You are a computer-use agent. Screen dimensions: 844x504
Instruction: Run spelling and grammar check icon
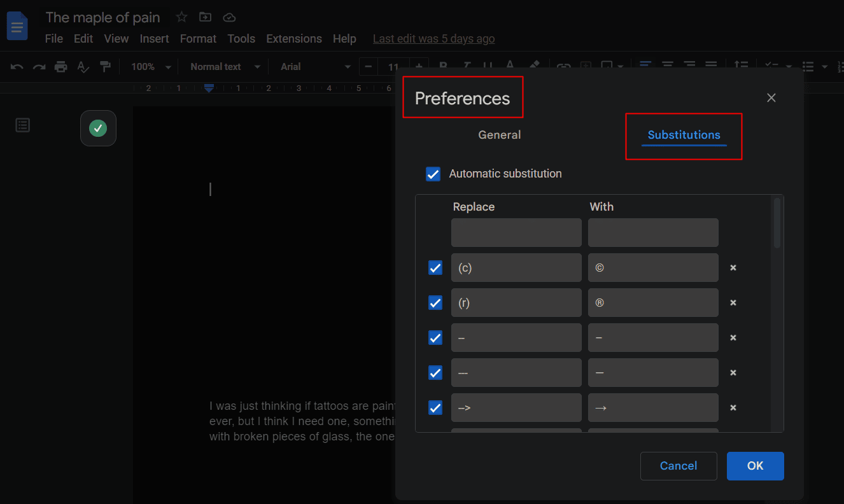(83, 67)
